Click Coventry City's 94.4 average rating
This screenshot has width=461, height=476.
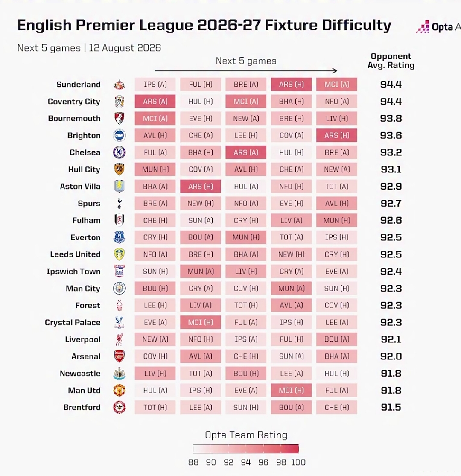[391, 102]
